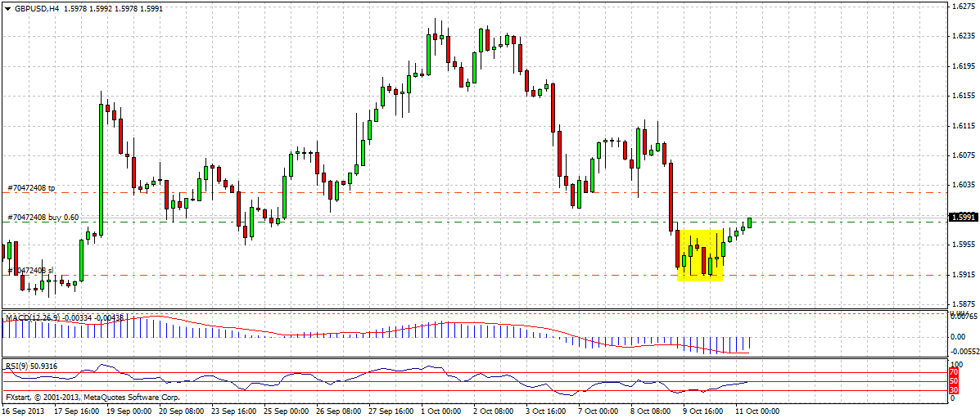Click the 1.5915 price scale value

pos(963,274)
